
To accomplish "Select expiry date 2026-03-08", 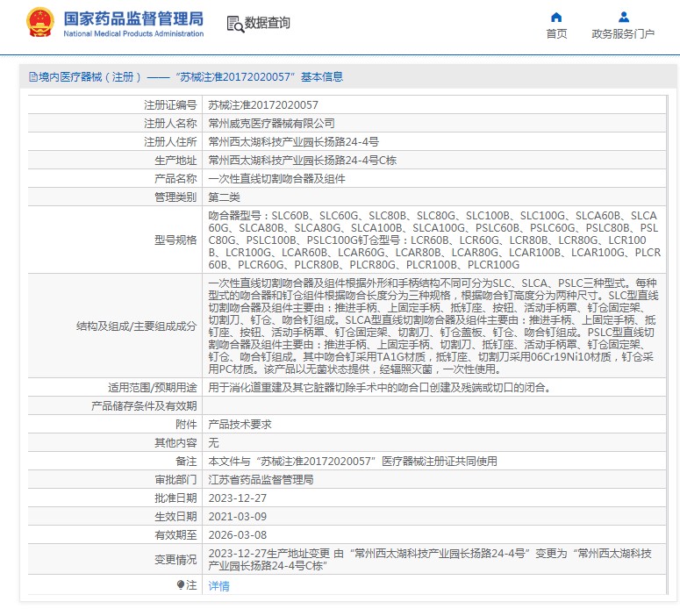I will pyautogui.click(x=238, y=535).
